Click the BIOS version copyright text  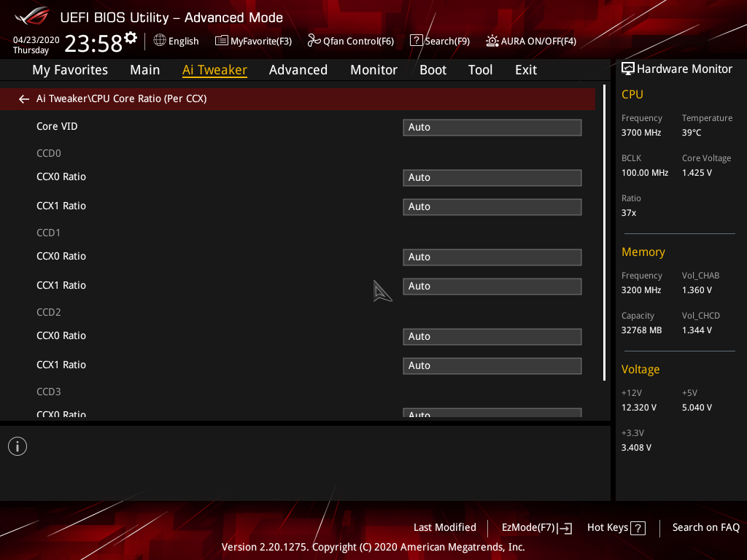tap(373, 547)
